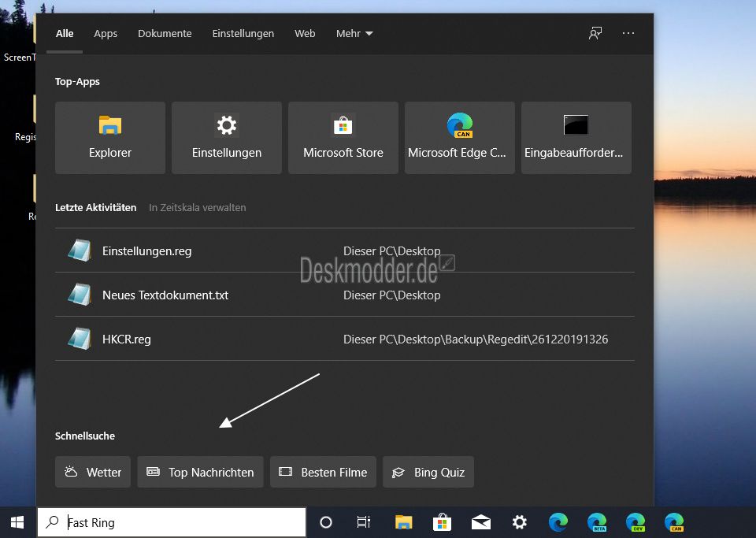Screen dimensions: 756x538
Task: Click the Top Nachrichten quick search button
Action: [201, 472]
